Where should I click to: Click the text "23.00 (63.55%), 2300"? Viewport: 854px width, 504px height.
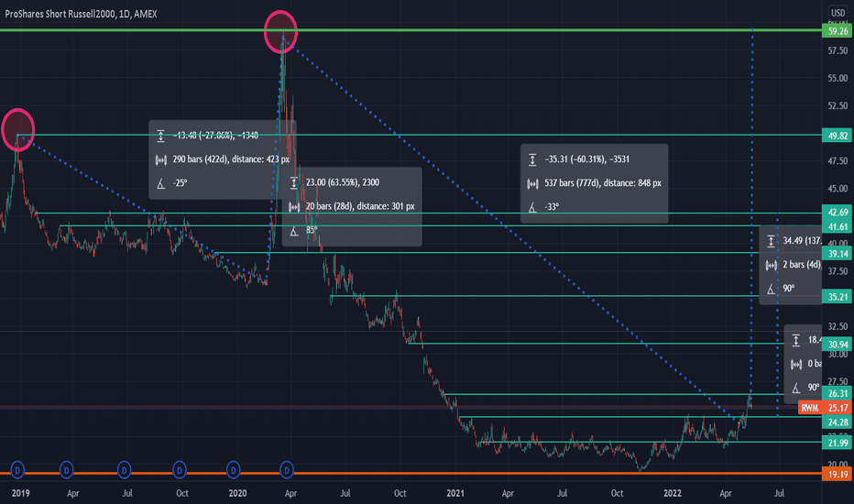342,182
